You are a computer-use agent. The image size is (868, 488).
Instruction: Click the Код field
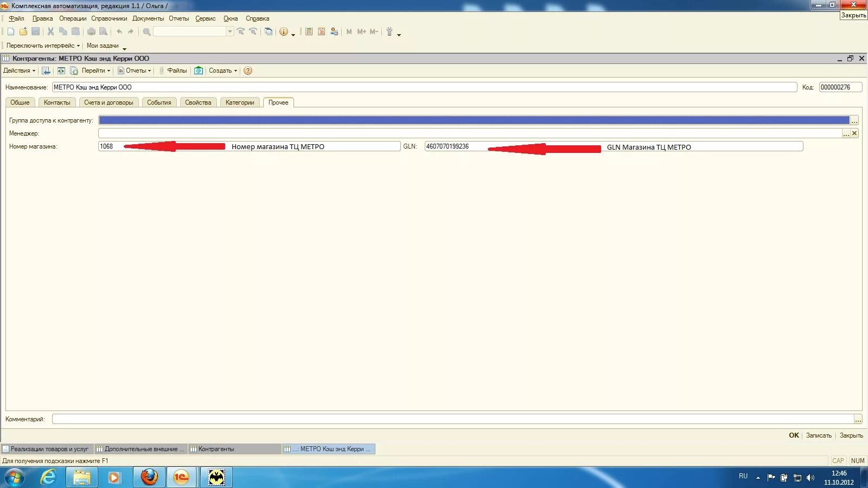click(840, 87)
